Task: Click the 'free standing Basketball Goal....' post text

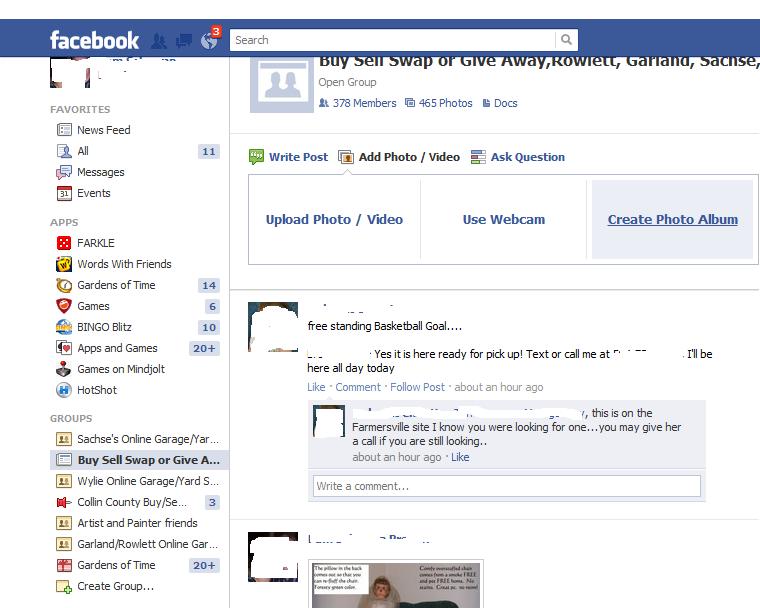Action: [x=384, y=326]
